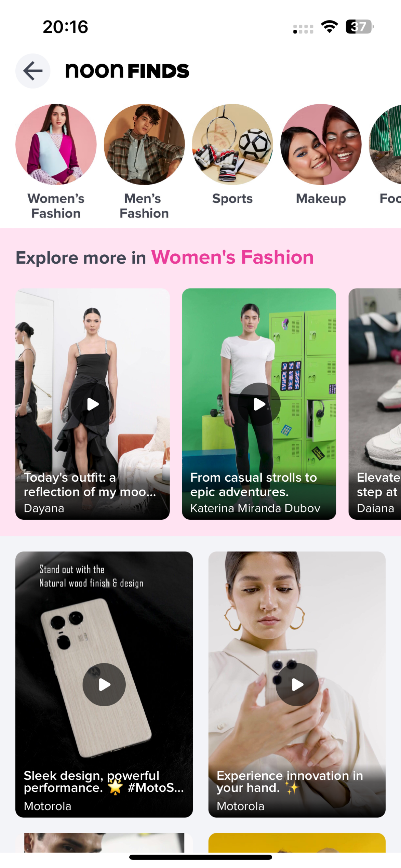Open the partially visible sneaker video by Daiana
Image resolution: width=401 pixels, height=868 pixels.
pyautogui.click(x=375, y=404)
